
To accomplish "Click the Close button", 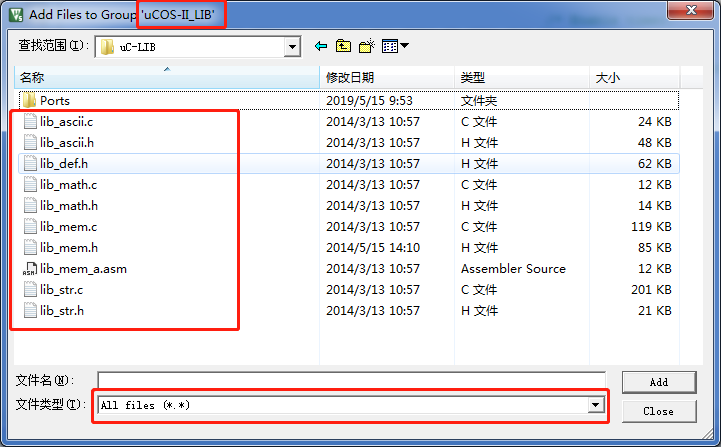I will coord(659,411).
